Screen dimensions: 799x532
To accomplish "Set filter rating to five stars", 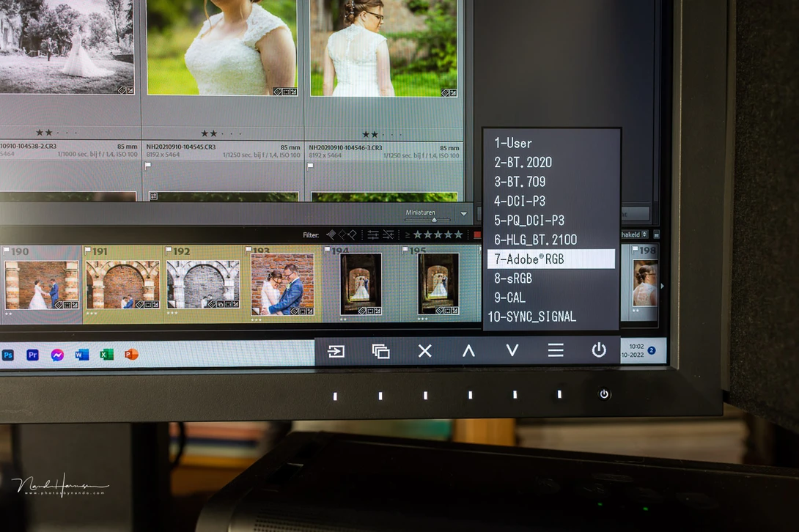I will pos(458,234).
